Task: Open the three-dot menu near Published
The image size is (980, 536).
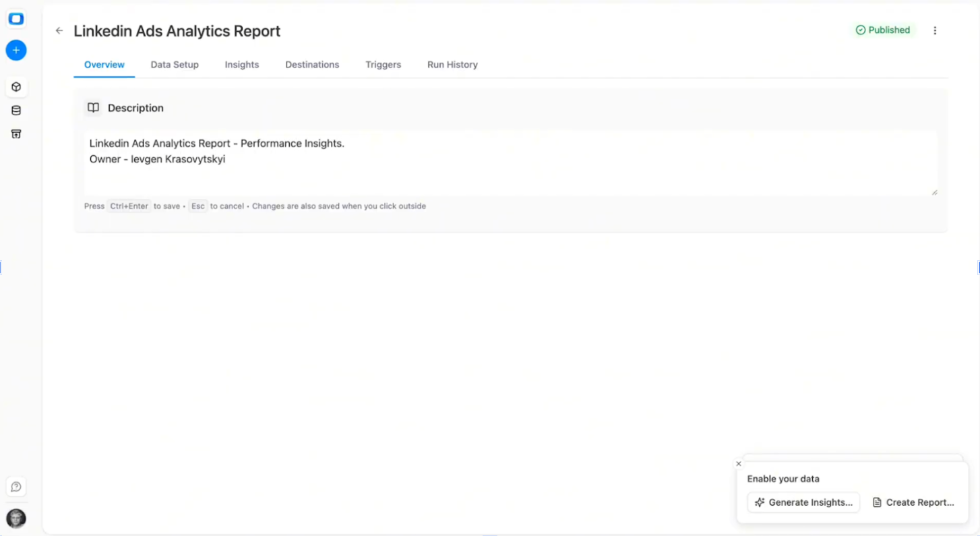Action: pos(935,30)
